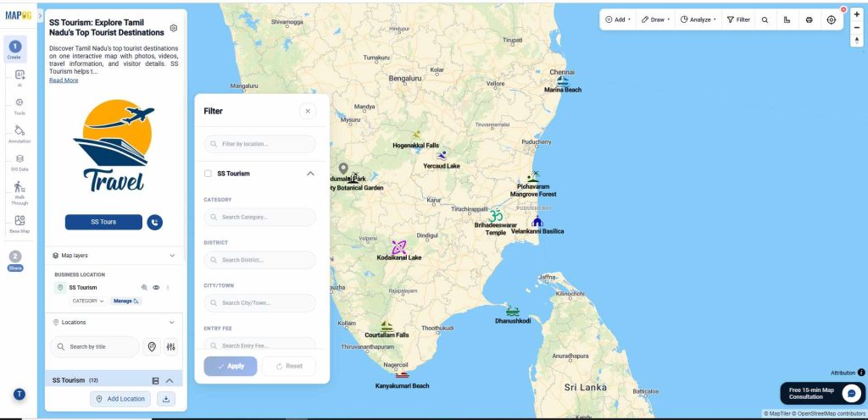Click the Filter by location field
Screen dimensions: 868x420
pos(260,144)
